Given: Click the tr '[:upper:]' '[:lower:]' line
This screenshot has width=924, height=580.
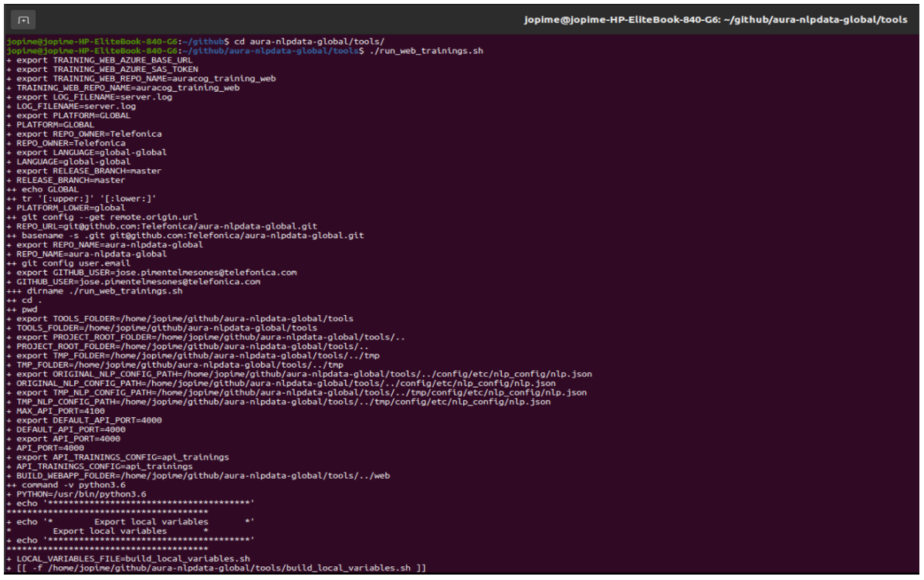Looking at the screenshot, I should (81, 198).
